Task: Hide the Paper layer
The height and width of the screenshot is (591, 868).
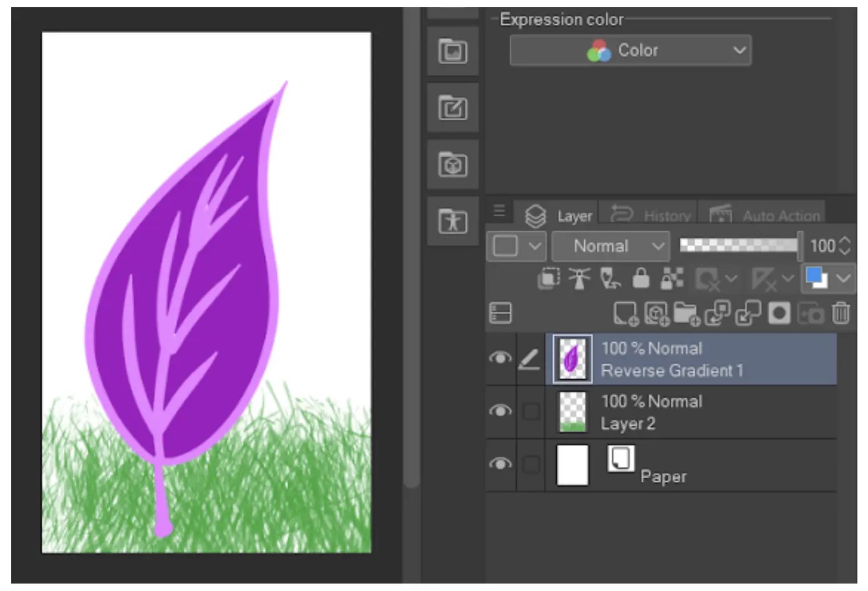Action: click(501, 464)
